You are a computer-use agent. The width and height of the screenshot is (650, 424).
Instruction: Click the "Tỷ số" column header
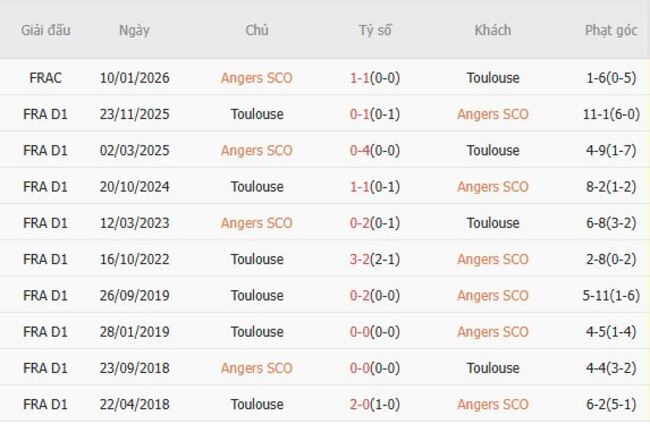(375, 30)
